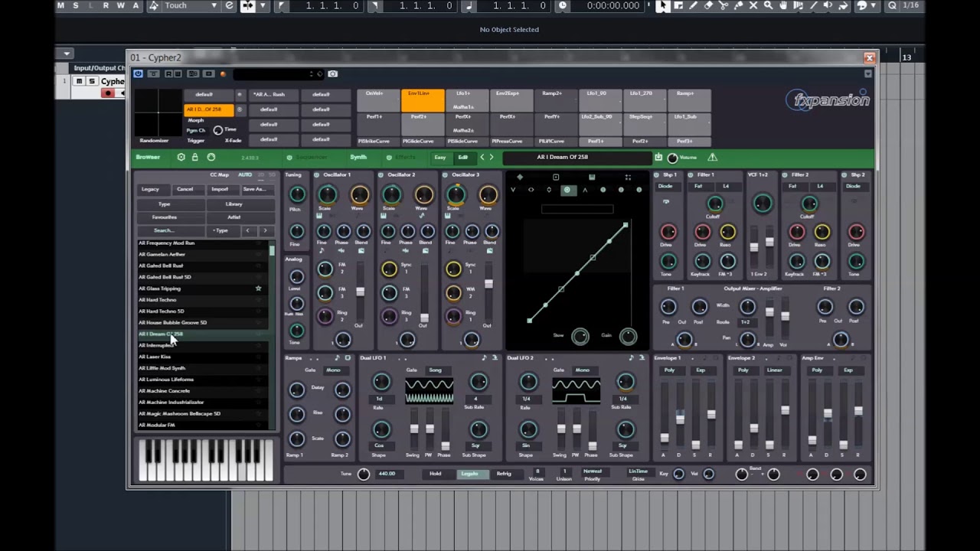This screenshot has height=551, width=980.
Task: Select the Env1Lin+ modulation slot
Action: coord(423,100)
